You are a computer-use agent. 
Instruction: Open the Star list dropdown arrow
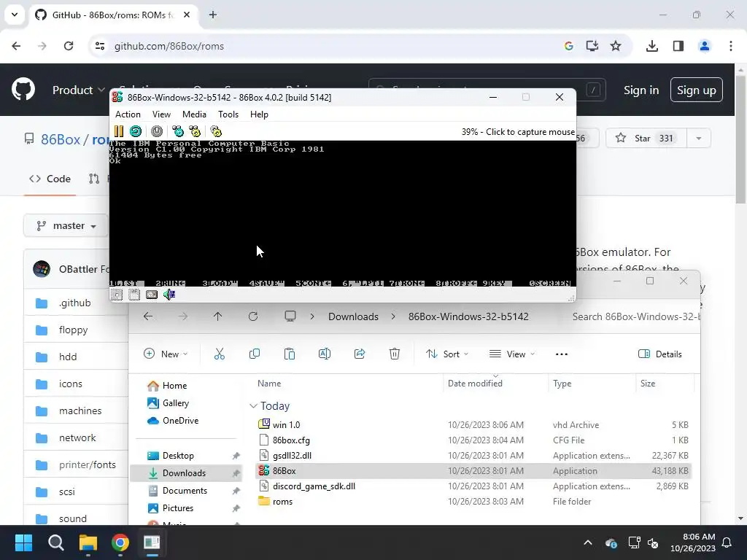[x=698, y=139]
